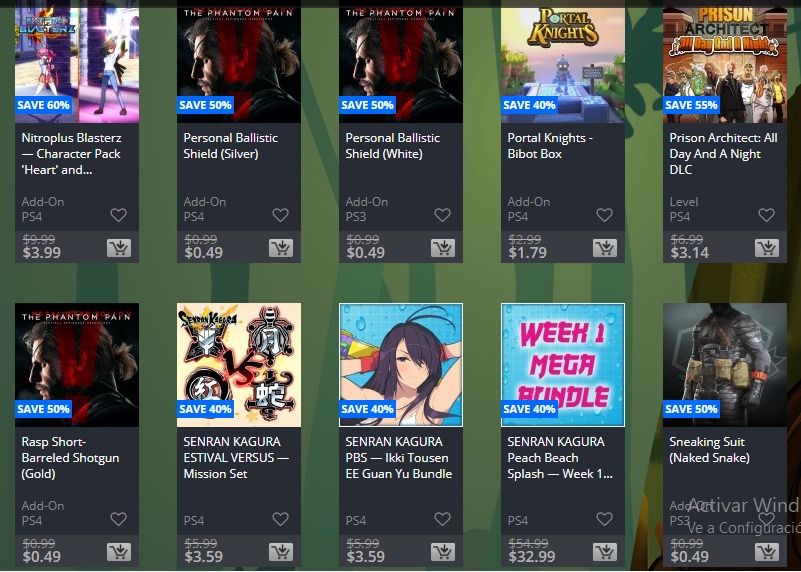The width and height of the screenshot is (801, 572).
Task: Toggle heart on Prison Architect All Day DLC
Action: click(x=766, y=215)
